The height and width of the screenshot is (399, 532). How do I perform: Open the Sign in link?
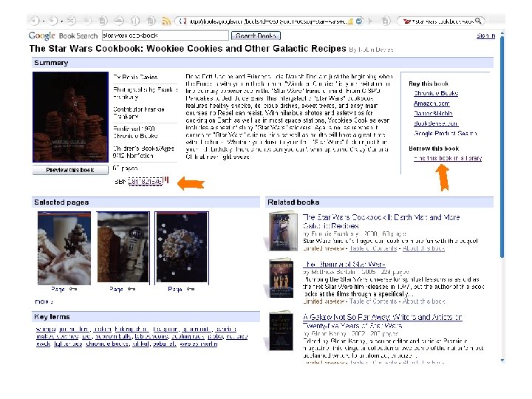tap(486, 35)
